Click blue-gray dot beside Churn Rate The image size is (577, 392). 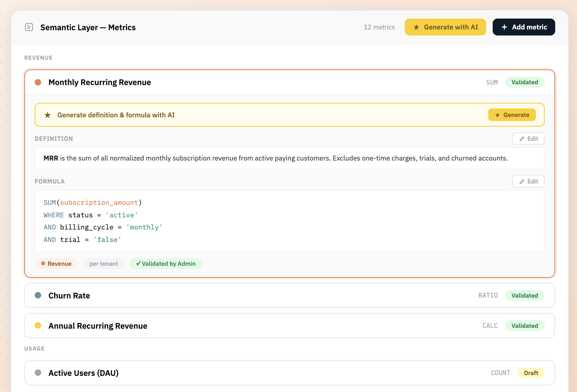pyautogui.click(x=38, y=295)
